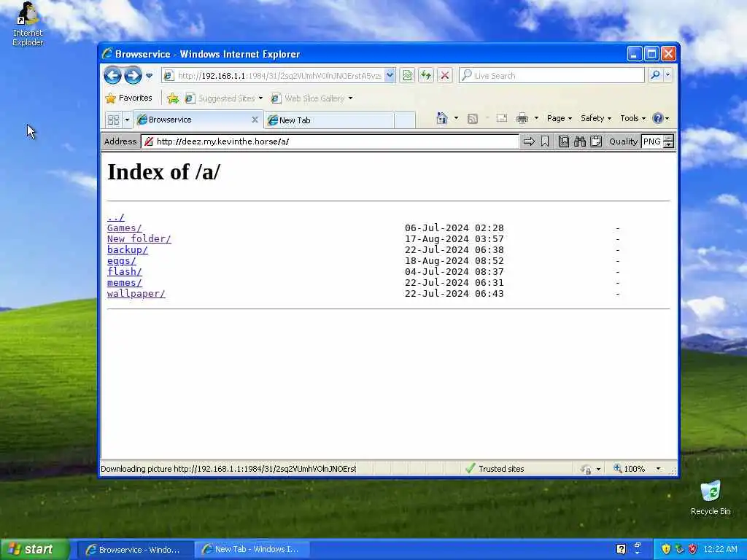Image resolution: width=747 pixels, height=560 pixels.
Task: Open the eggs/ folder link
Action: click(122, 261)
